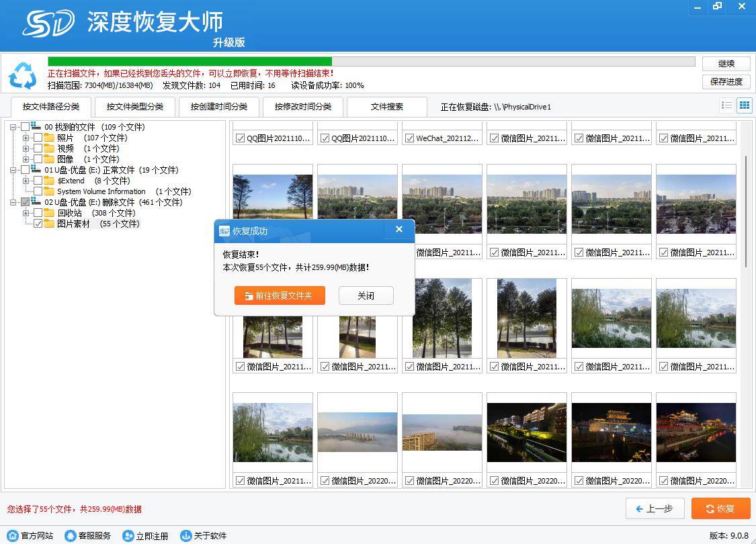This screenshot has height=544, width=756.
Task: Click orange 恢复 button
Action: tap(721, 508)
